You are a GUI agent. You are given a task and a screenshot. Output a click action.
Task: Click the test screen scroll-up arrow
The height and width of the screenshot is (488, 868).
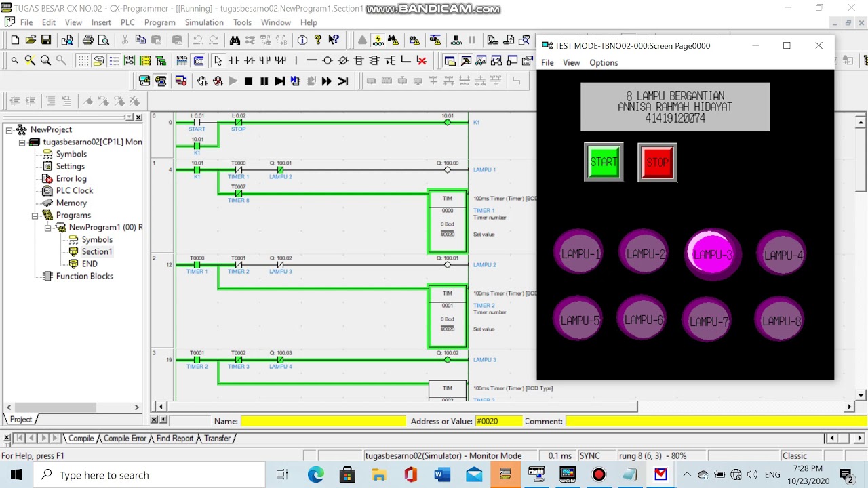861,123
